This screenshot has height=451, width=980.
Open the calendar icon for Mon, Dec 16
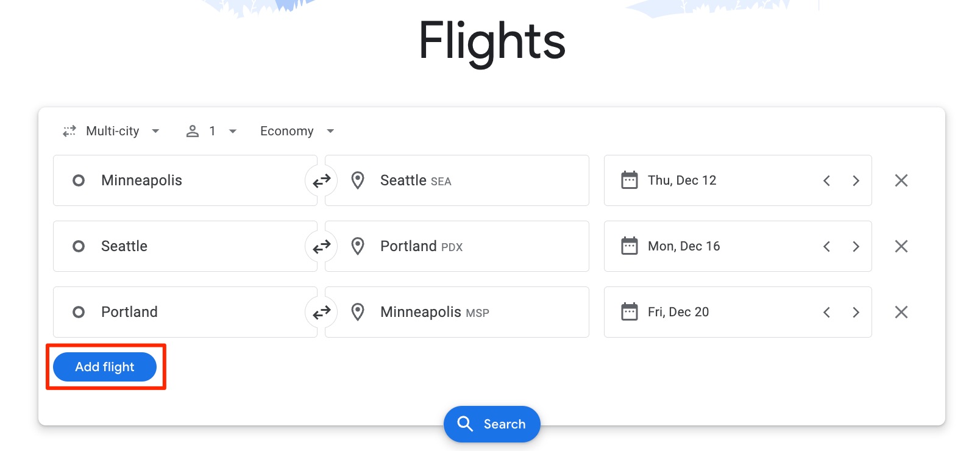coord(630,246)
